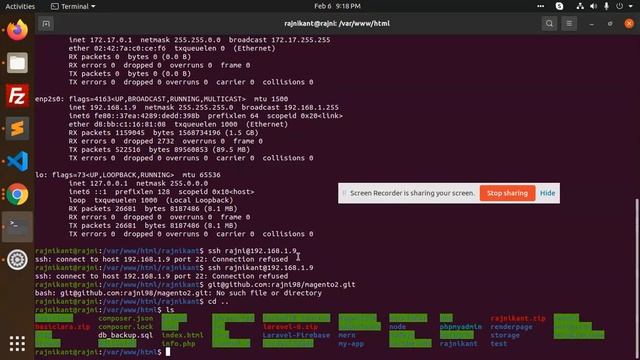Click the Laravel-Firebase directory name
The image size is (640, 360).
tap(296, 335)
